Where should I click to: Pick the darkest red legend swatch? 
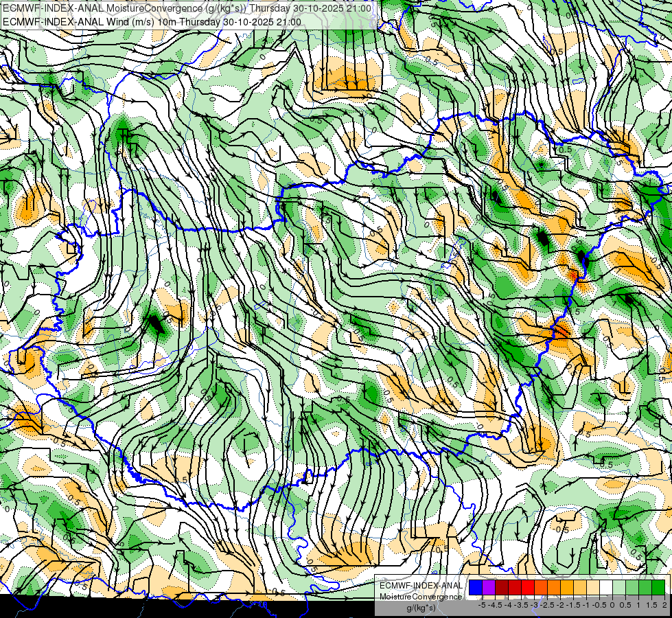coord(502,588)
